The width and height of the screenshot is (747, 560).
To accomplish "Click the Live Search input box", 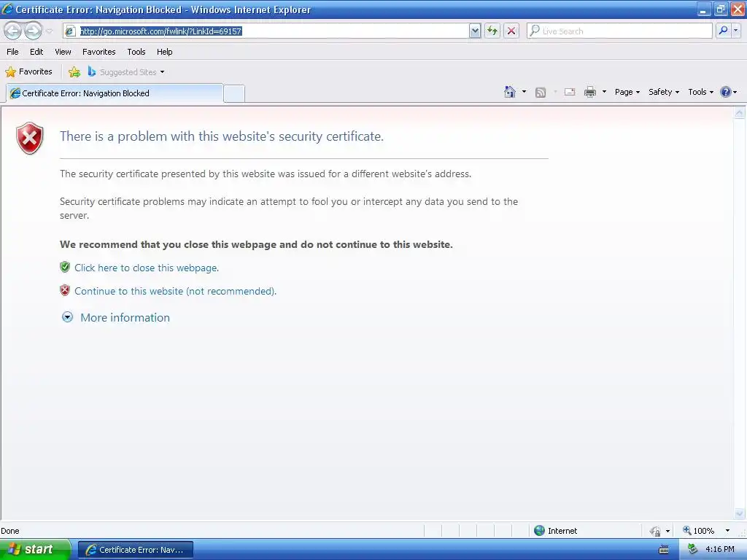I will point(619,31).
